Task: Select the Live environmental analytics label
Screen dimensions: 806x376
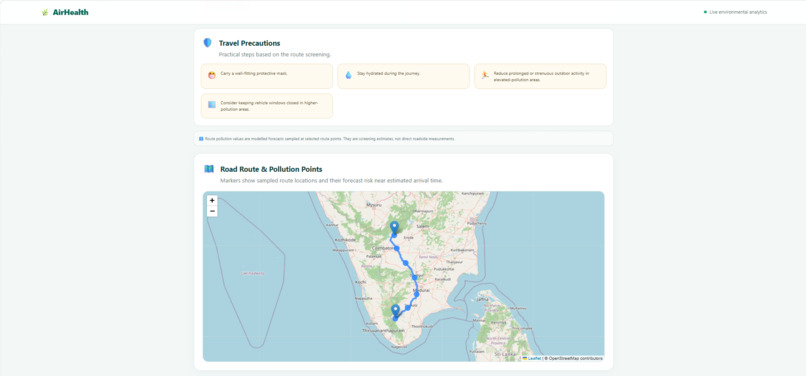Action: pyautogui.click(x=738, y=12)
